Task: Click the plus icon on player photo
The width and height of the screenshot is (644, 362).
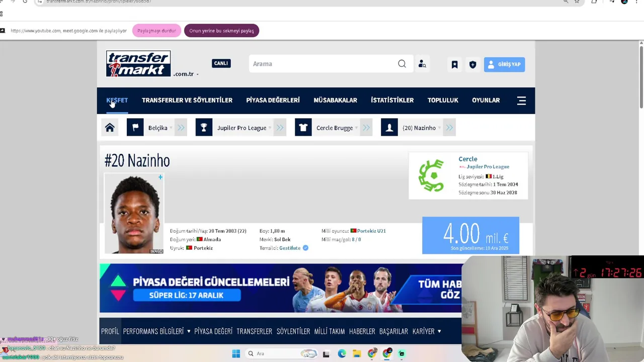Action: (x=160, y=177)
